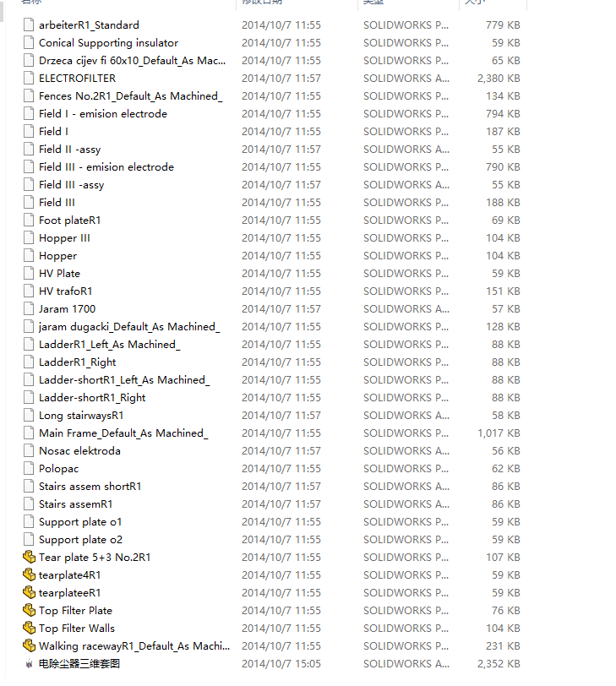
Task: Click the file icon beside Hopper III
Action: (x=29, y=238)
